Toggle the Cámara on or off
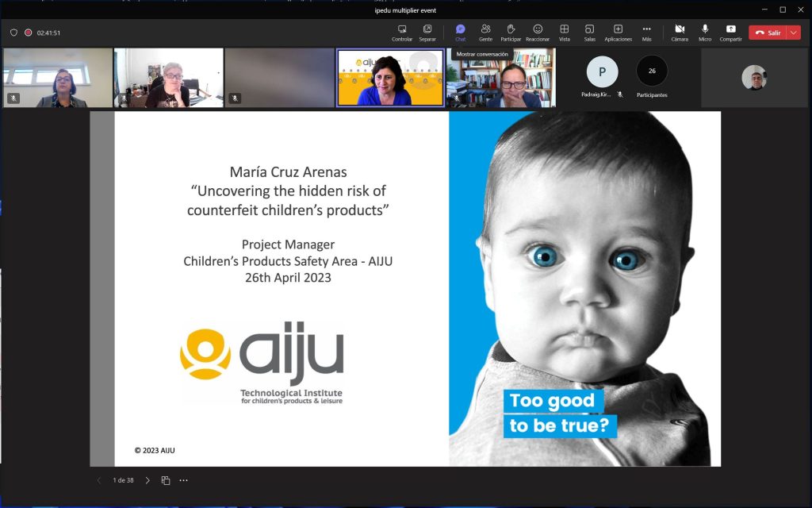Viewport: 812px width, 508px height. [680, 33]
